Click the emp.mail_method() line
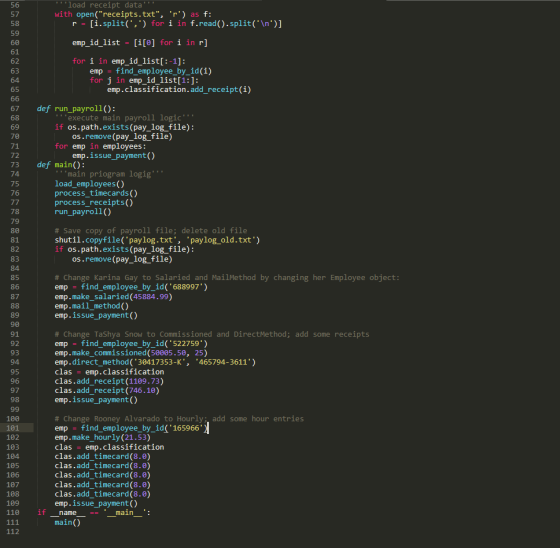 (91, 306)
